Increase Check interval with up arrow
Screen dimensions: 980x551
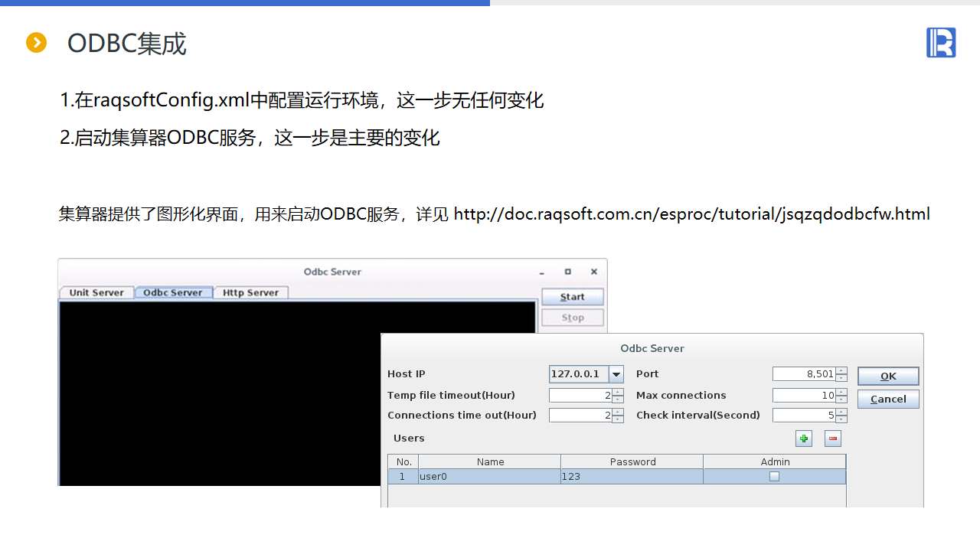pos(841,412)
